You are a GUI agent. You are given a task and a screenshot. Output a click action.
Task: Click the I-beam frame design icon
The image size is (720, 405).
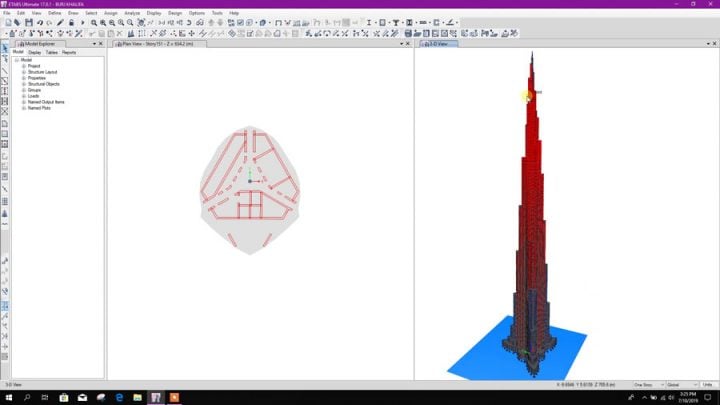(x=369, y=22)
